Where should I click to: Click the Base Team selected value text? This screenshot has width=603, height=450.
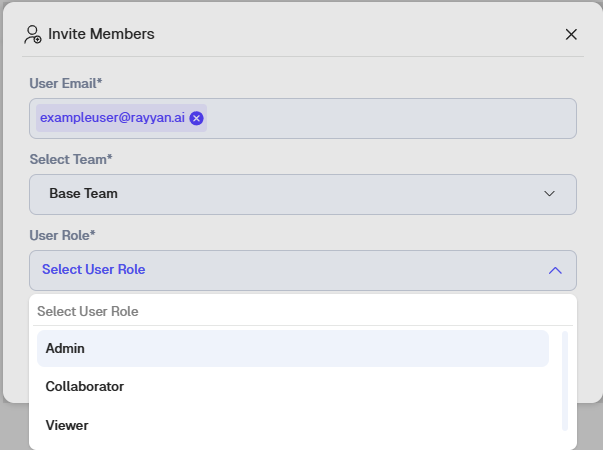83,194
